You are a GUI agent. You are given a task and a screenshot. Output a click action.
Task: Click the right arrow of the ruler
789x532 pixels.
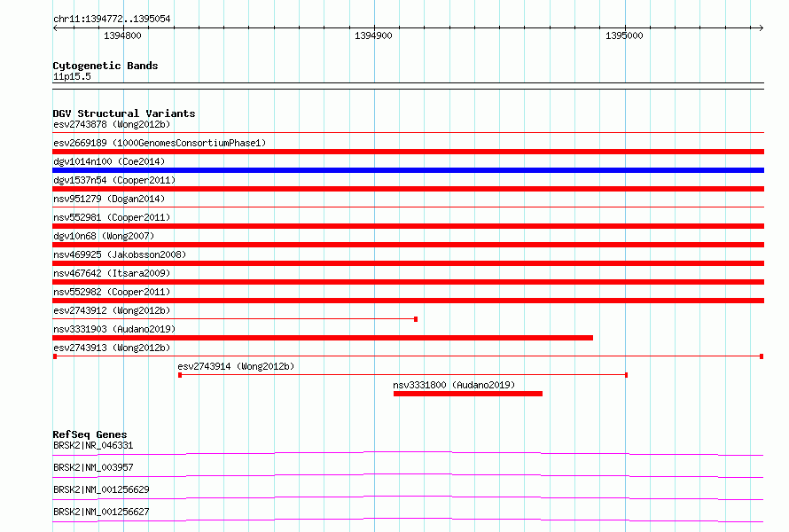pyautogui.click(x=761, y=27)
